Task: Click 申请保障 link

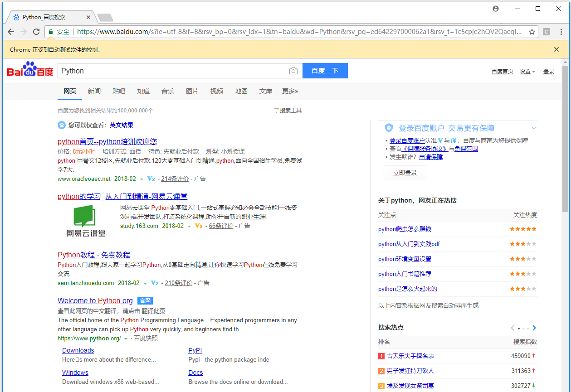Action: [x=431, y=157]
